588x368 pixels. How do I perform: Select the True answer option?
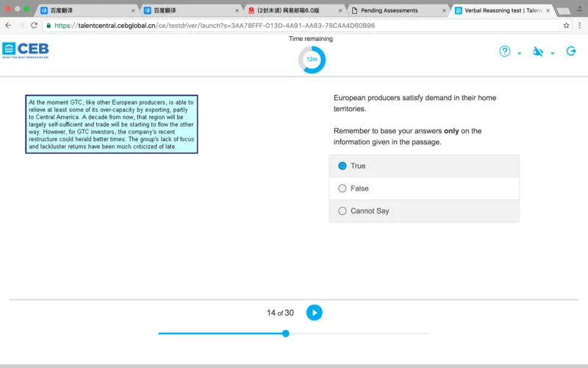(x=343, y=166)
